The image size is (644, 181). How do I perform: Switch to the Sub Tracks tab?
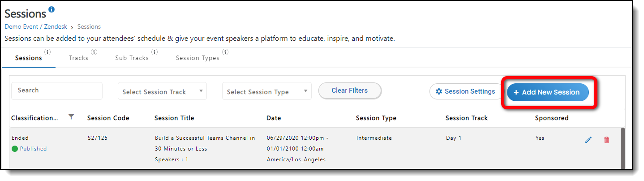[132, 58]
